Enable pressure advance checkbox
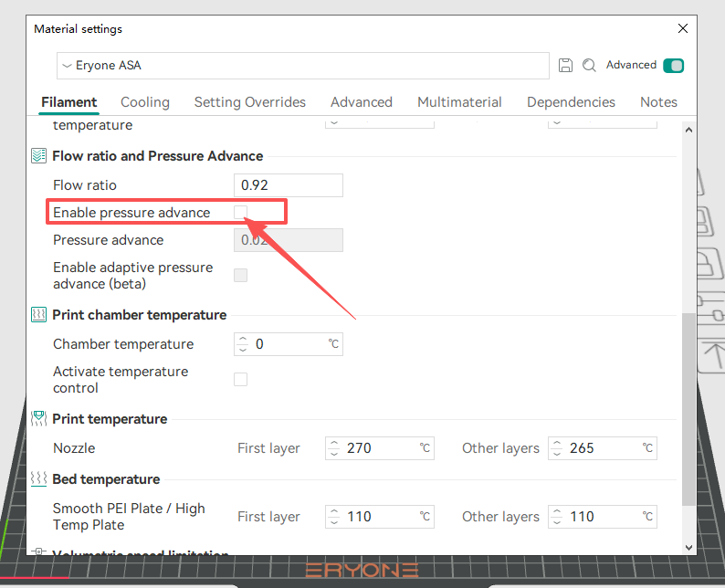The height and width of the screenshot is (588, 725). pyautogui.click(x=241, y=213)
